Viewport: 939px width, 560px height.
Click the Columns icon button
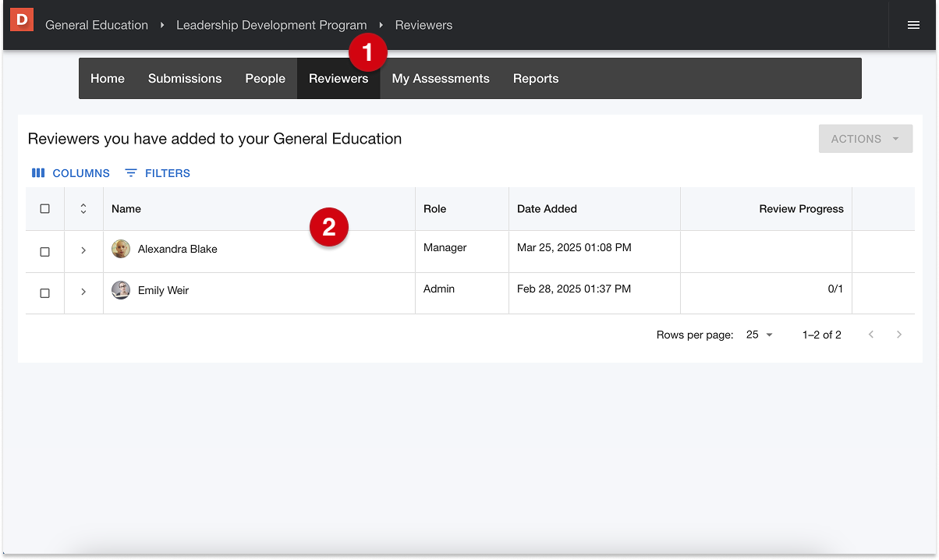pos(70,173)
